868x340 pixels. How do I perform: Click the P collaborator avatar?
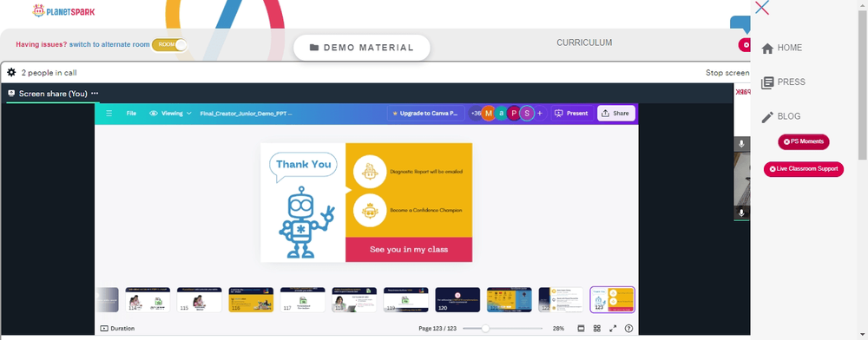click(514, 114)
